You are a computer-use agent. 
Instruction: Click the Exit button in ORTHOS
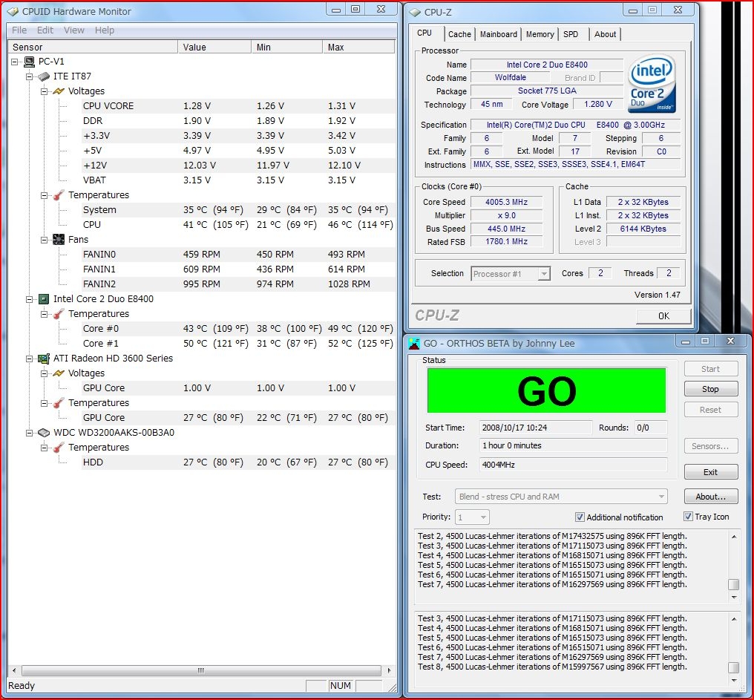click(x=711, y=472)
